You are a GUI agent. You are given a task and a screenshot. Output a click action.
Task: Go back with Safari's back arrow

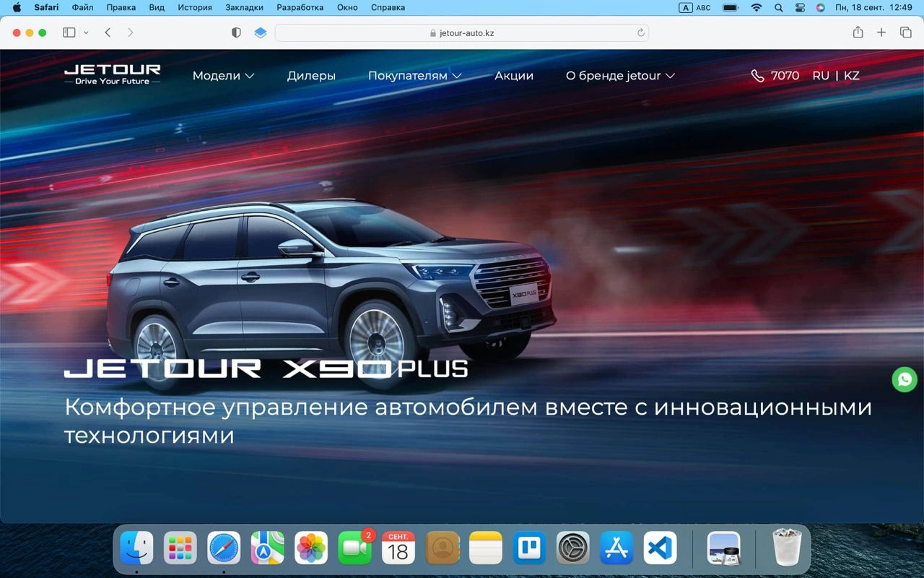(108, 33)
